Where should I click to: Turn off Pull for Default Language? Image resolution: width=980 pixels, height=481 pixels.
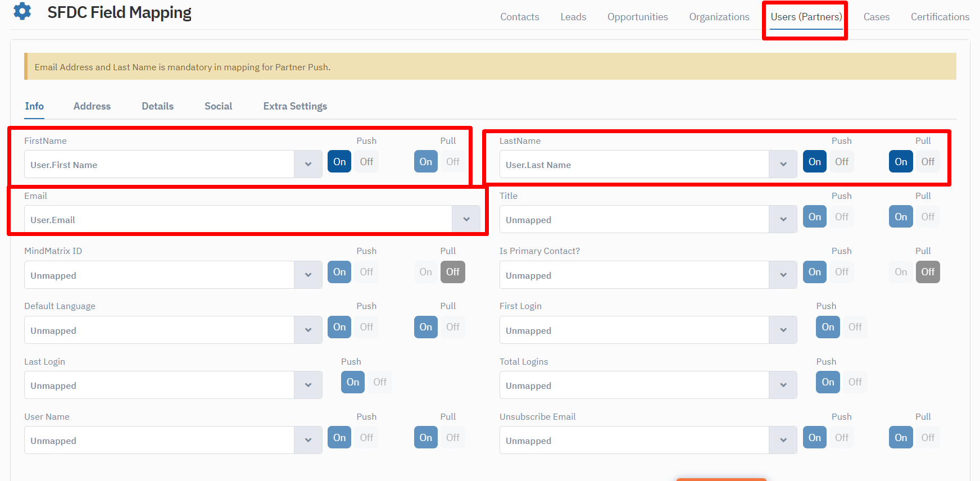click(x=453, y=327)
